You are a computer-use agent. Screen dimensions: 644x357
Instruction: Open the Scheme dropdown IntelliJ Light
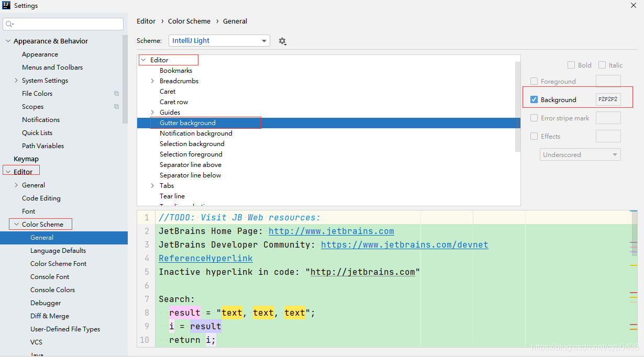(219, 41)
